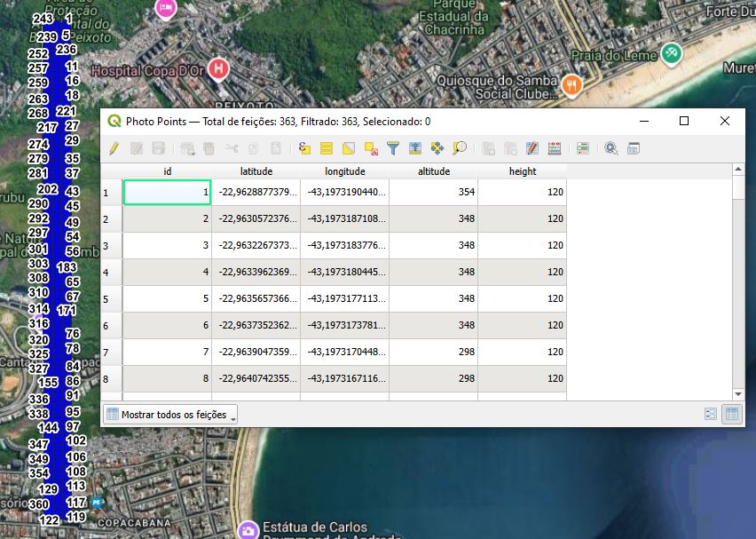Switch to table view
This screenshot has height=539, width=756.
click(x=732, y=414)
